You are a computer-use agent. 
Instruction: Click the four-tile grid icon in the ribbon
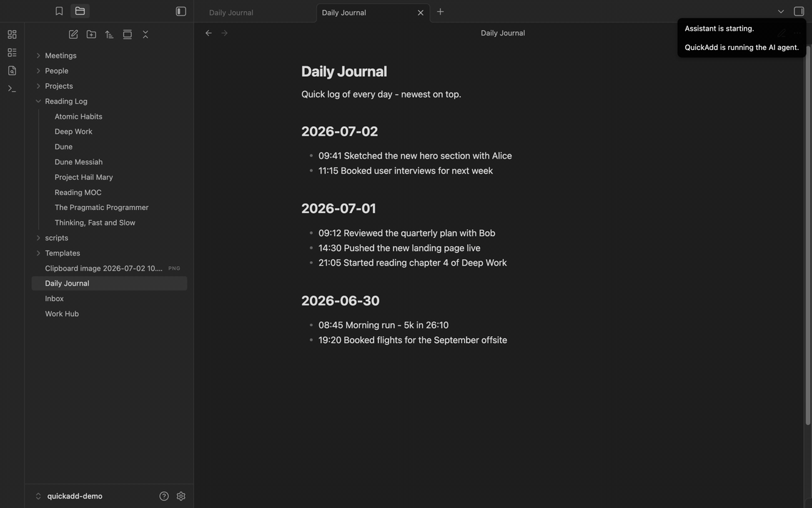(x=12, y=34)
